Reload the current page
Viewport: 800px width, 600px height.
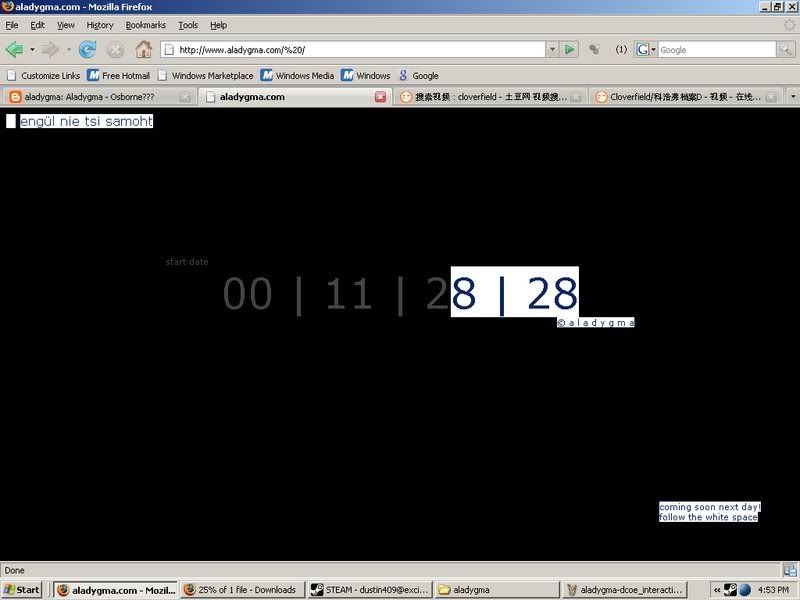[87, 49]
